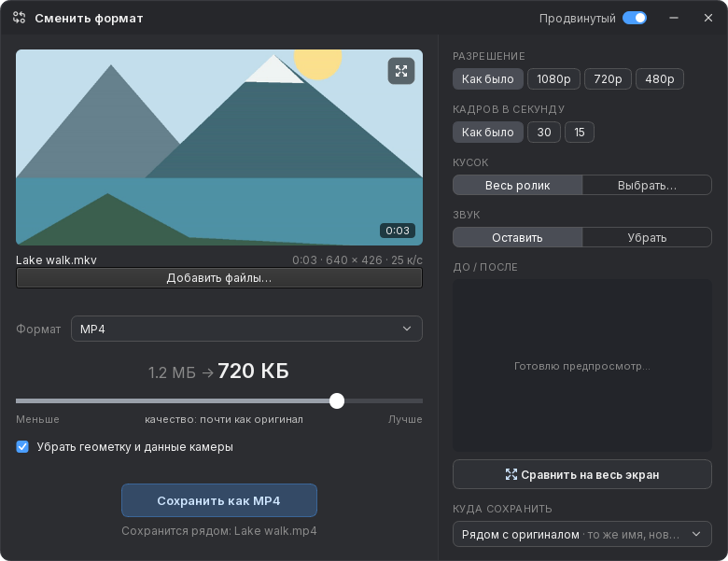The height and width of the screenshot is (561, 728).
Task: Click the quality slider handle
Action: click(x=337, y=400)
